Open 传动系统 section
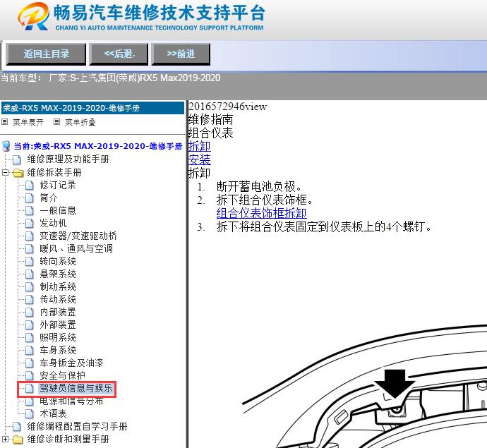The height and width of the screenshot is (448, 487). tap(58, 299)
